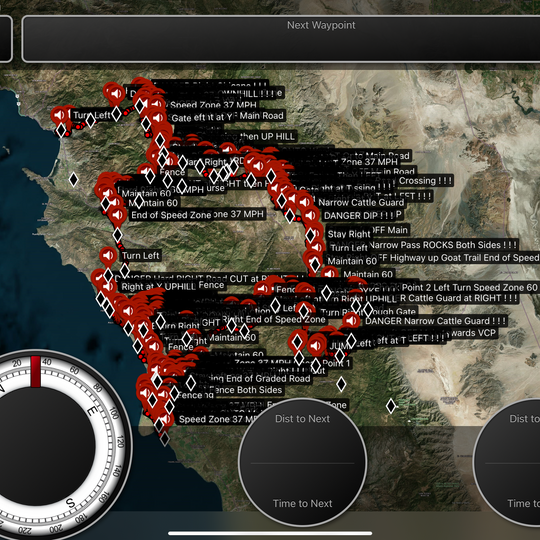Open the "Narrow Cattle Guard" waypoint label
Viewport: 540px width, 540px height.
click(360, 202)
